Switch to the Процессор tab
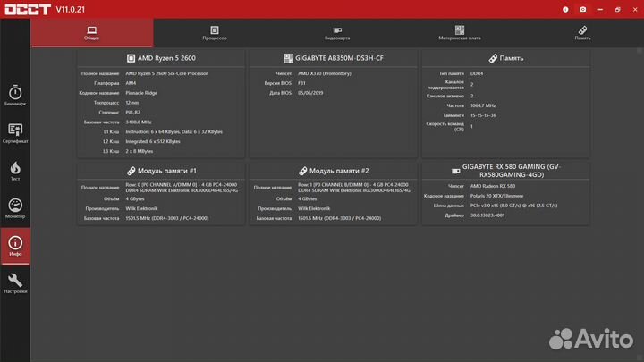The width and height of the screenshot is (644, 362). click(x=215, y=33)
